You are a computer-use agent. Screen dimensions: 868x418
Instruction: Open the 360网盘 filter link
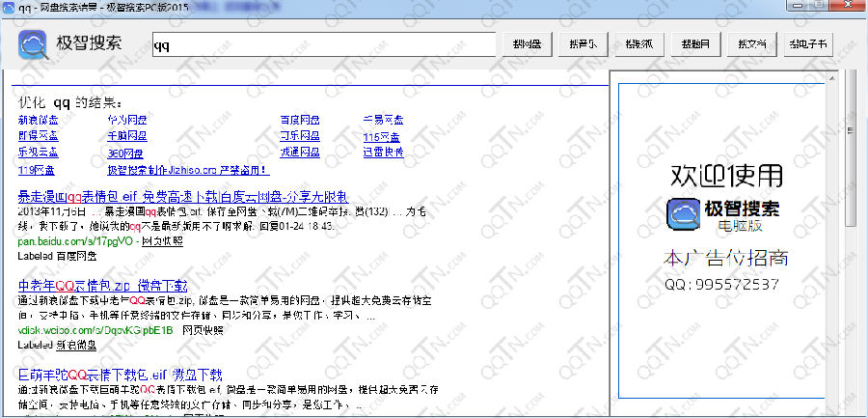pos(125,153)
